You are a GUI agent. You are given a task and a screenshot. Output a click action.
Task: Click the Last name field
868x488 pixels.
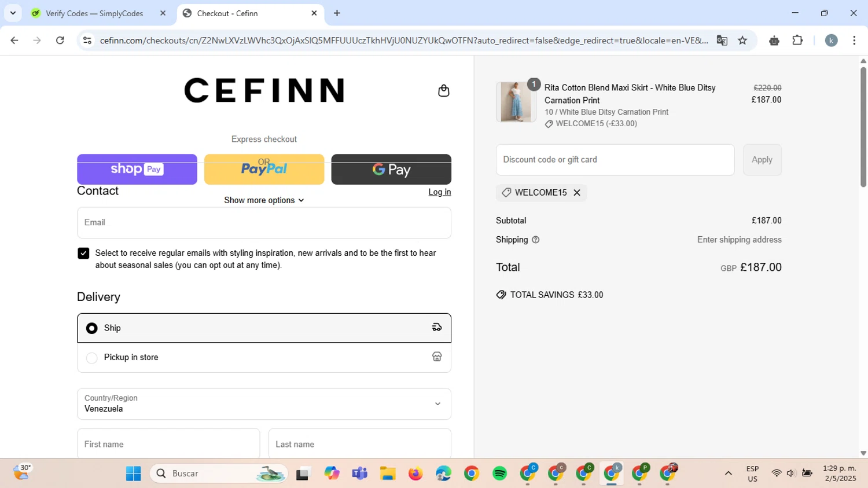(x=360, y=444)
